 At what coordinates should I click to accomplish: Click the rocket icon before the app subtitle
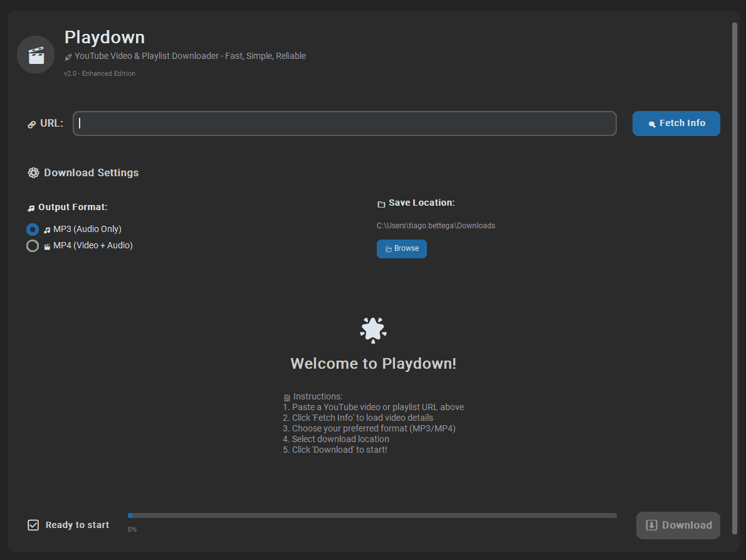(68, 57)
